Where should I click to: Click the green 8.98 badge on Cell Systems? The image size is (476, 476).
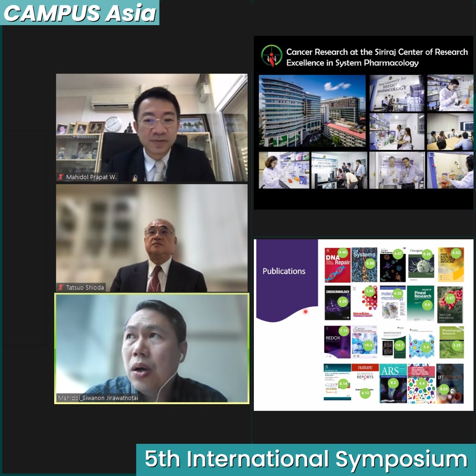coord(370,263)
